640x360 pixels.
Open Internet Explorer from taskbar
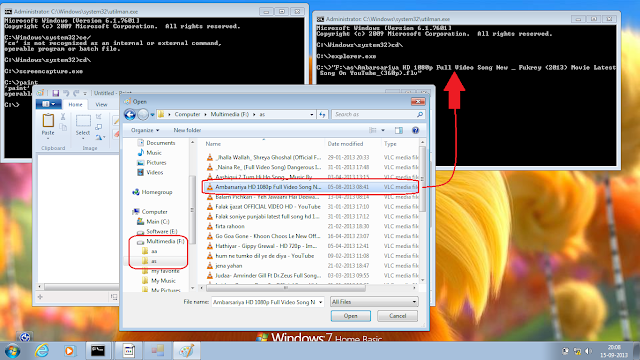click(42, 351)
